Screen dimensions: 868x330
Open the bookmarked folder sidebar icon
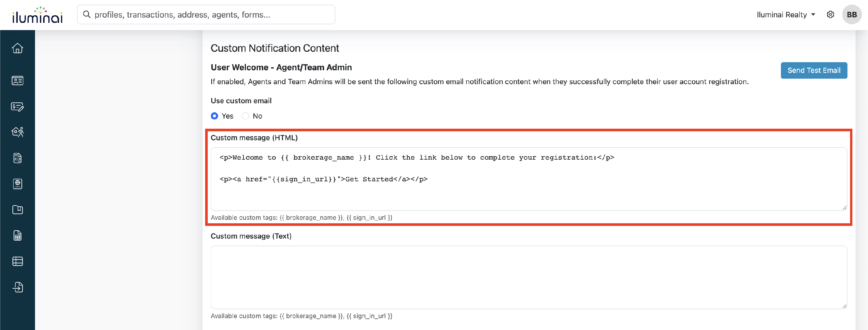pyautogui.click(x=18, y=210)
